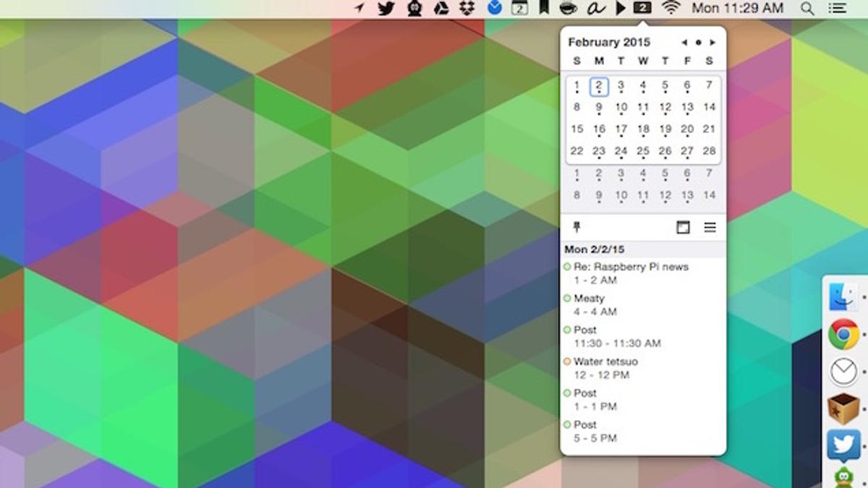Open the calendar options hamburger menu
Image resolution: width=868 pixels, height=488 pixels.
pyautogui.click(x=710, y=228)
